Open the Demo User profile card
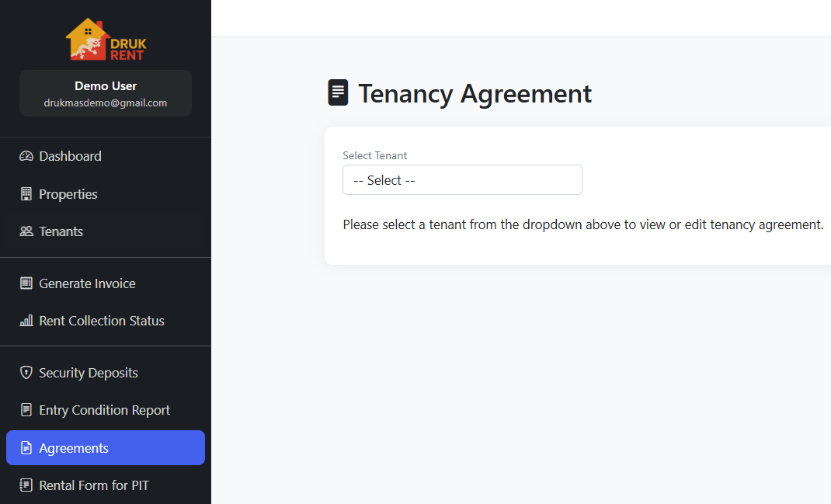 click(x=106, y=93)
